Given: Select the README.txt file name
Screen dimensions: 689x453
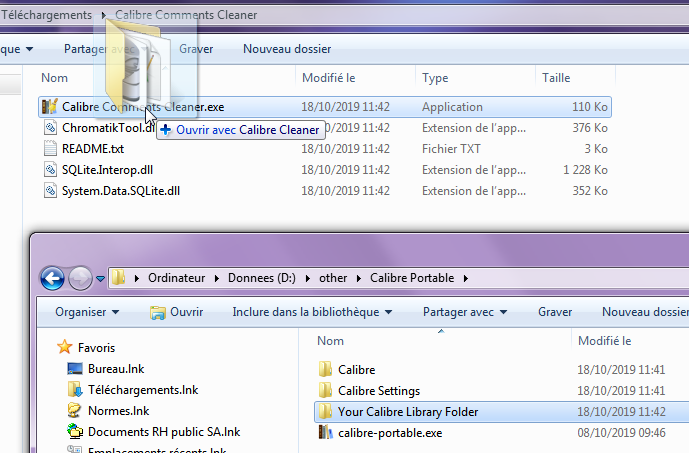Looking at the screenshot, I should coord(93,149).
